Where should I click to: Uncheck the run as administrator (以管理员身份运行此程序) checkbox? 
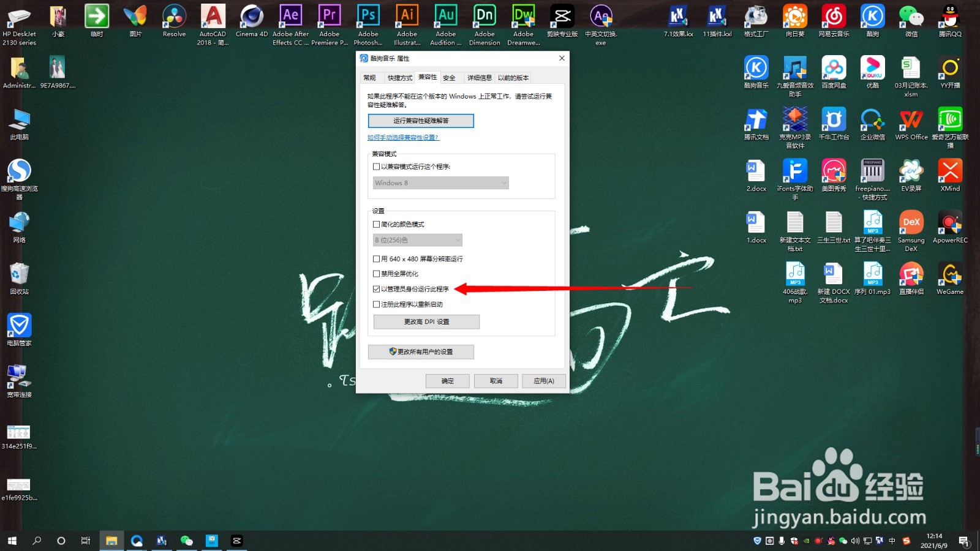[377, 289]
